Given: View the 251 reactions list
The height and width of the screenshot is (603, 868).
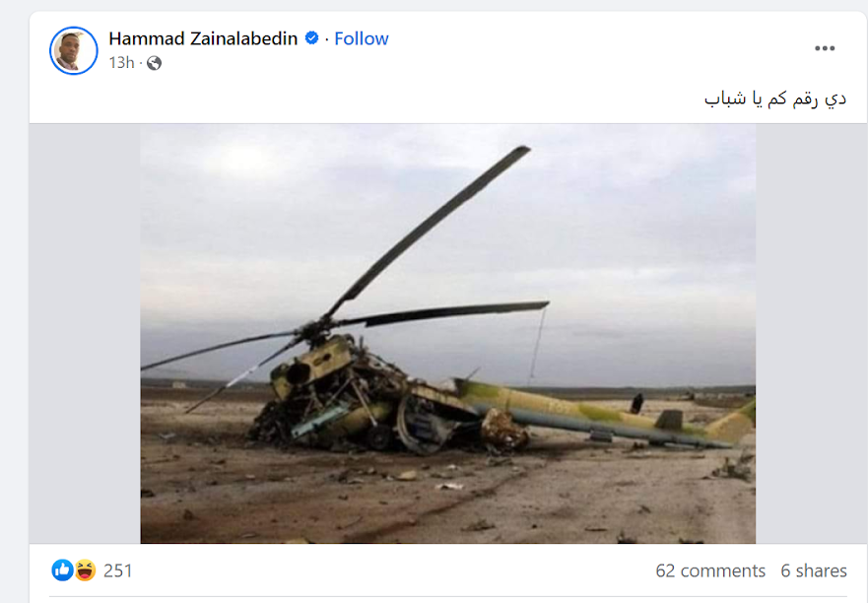Looking at the screenshot, I should coord(118,570).
